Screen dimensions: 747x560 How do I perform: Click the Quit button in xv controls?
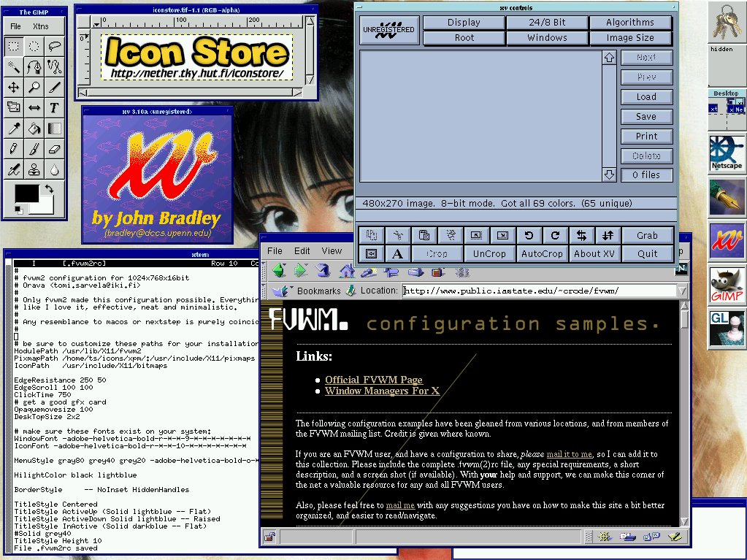click(x=647, y=254)
